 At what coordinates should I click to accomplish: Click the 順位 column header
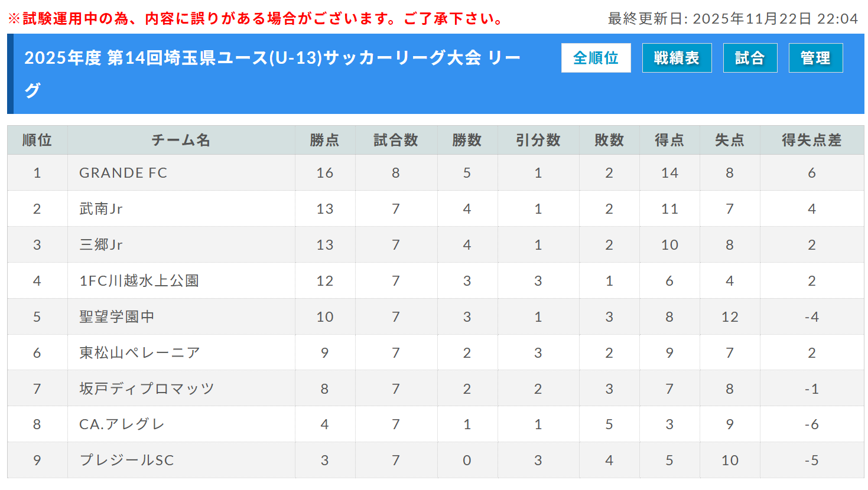tap(37, 141)
